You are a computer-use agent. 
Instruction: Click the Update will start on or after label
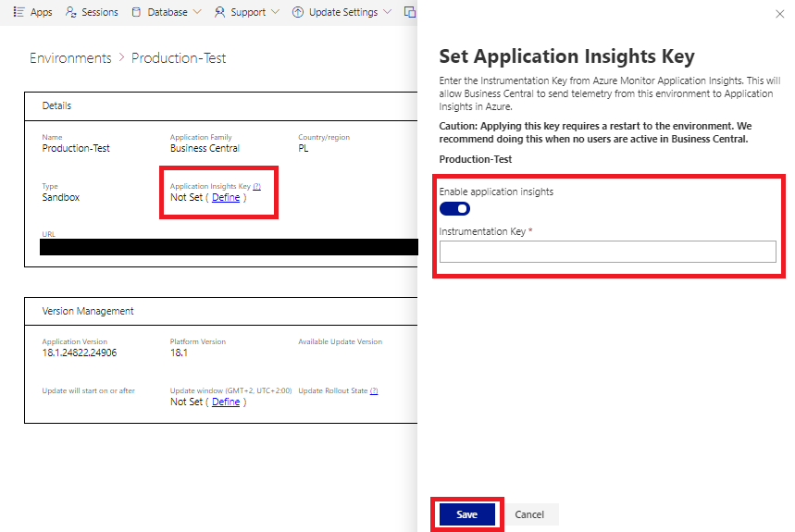point(88,390)
